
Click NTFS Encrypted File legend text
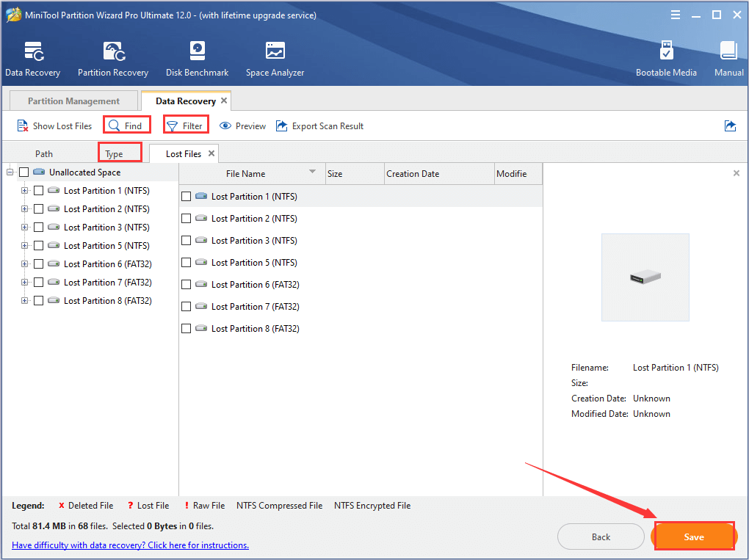[372, 505]
